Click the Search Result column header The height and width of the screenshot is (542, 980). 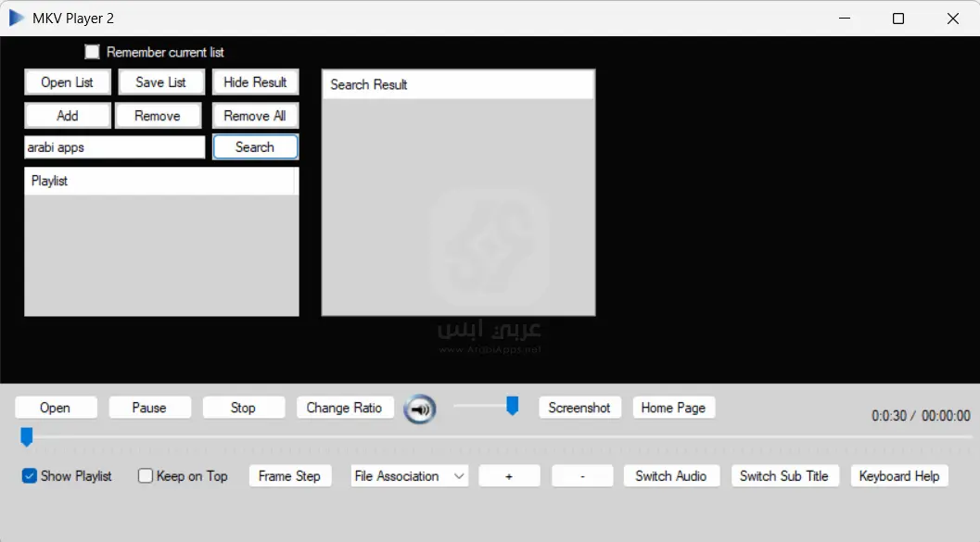click(x=457, y=84)
